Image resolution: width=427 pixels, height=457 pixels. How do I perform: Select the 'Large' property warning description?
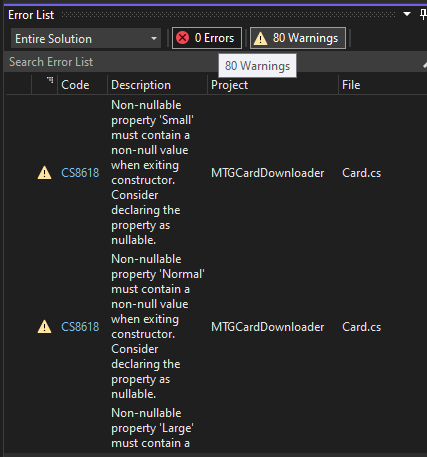point(152,428)
